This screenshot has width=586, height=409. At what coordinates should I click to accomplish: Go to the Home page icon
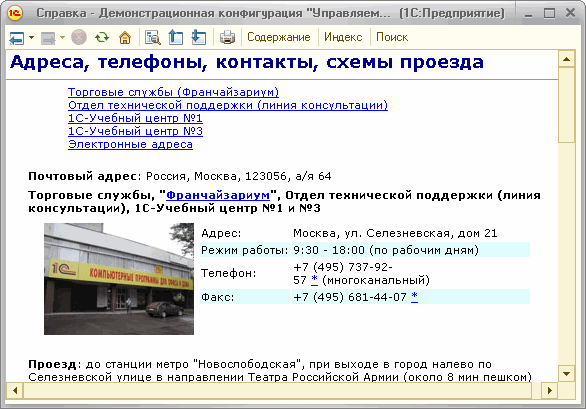pyautogui.click(x=125, y=37)
